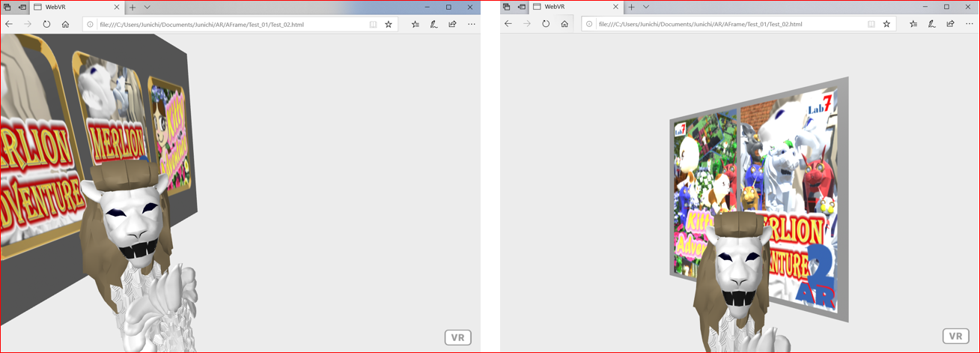Screen dimensions: 980x353
Task: Add the left window page to favorites
Action: [x=389, y=24]
